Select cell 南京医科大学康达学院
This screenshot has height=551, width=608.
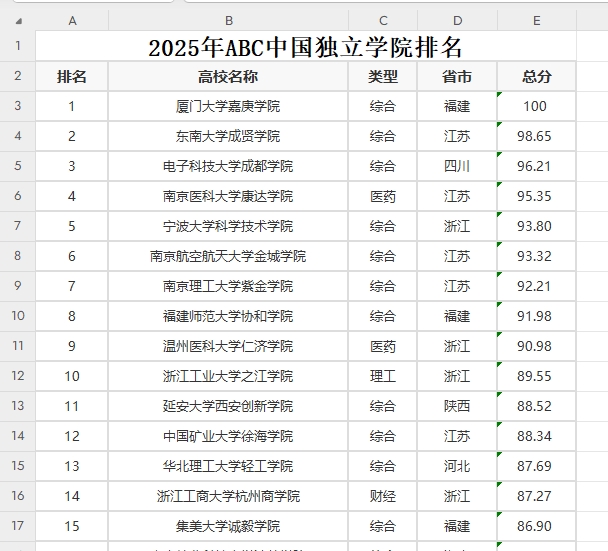coord(228,196)
